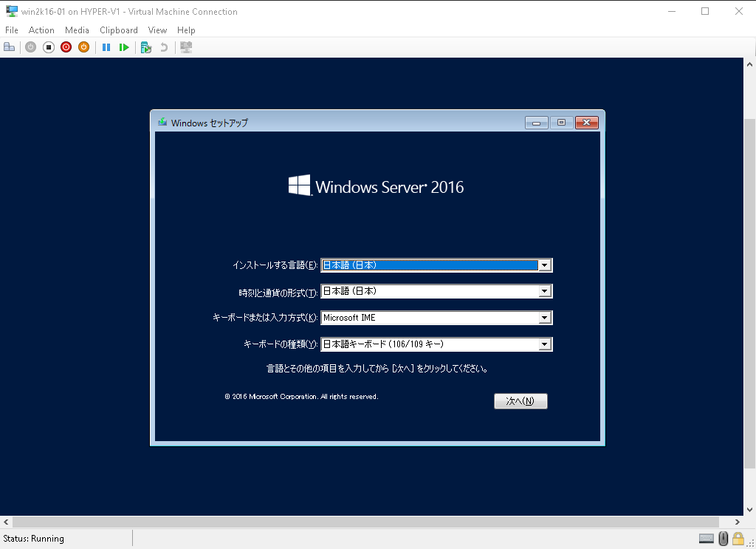Image resolution: width=756 pixels, height=549 pixels.
Task: Click the 時刻と通貨の形式(T) label
Action: click(x=278, y=293)
